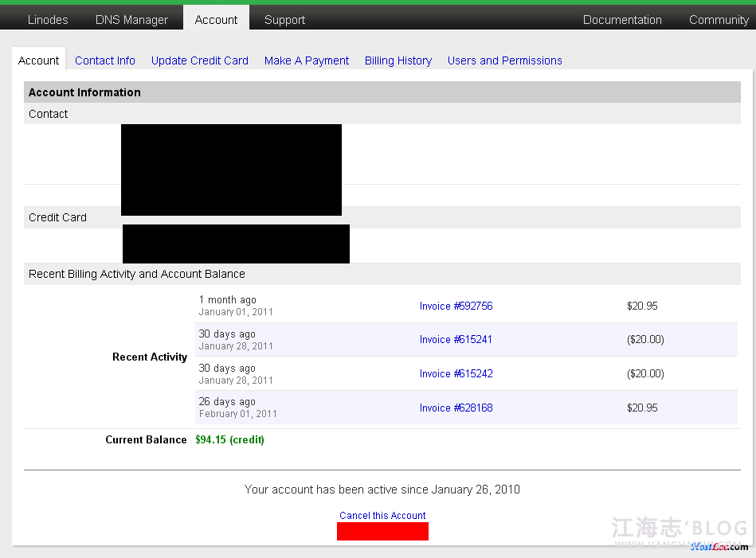Open Documentation from the top bar
The image size is (756, 558).
tap(622, 20)
